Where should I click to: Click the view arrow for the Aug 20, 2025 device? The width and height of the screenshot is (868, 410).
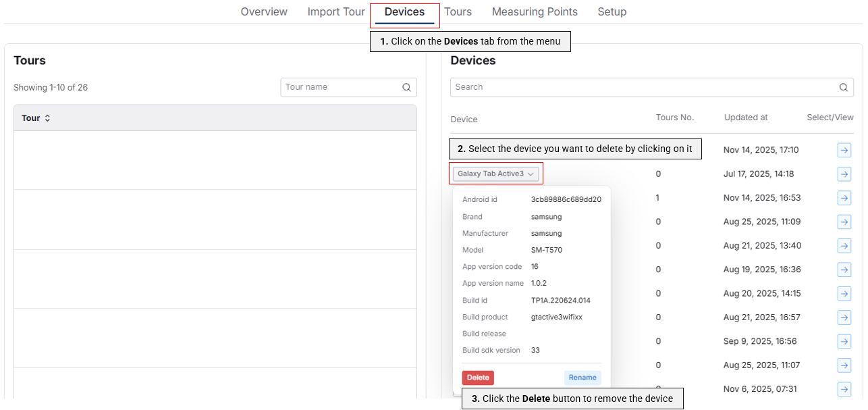coord(844,293)
